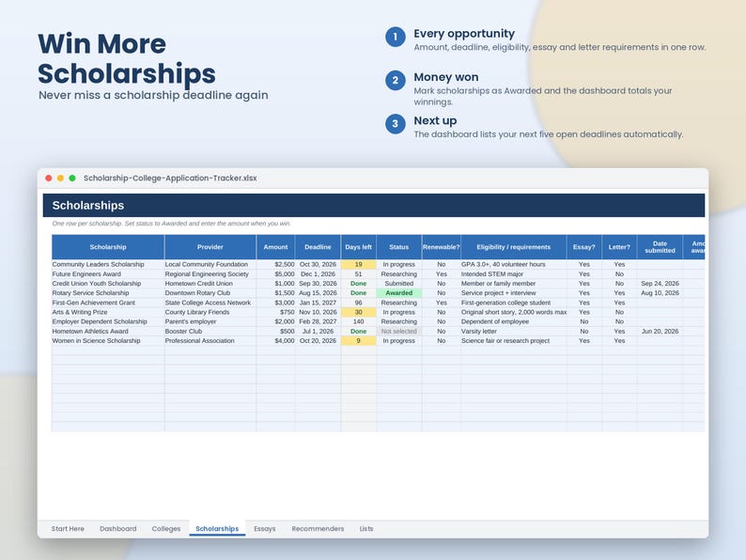Click the Arts & Writing Prize cell
This screenshot has height=560, width=746.
[108, 312]
